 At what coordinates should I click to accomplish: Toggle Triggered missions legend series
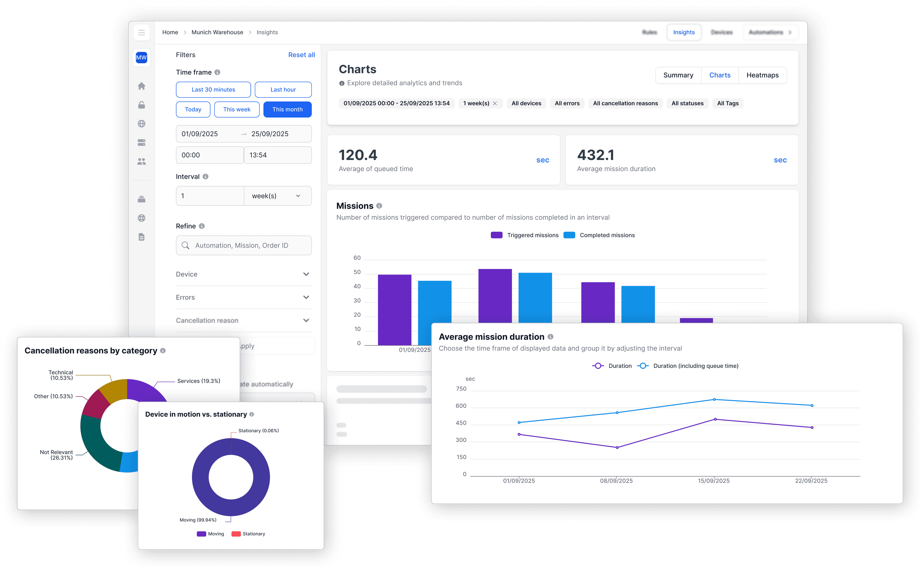point(525,235)
